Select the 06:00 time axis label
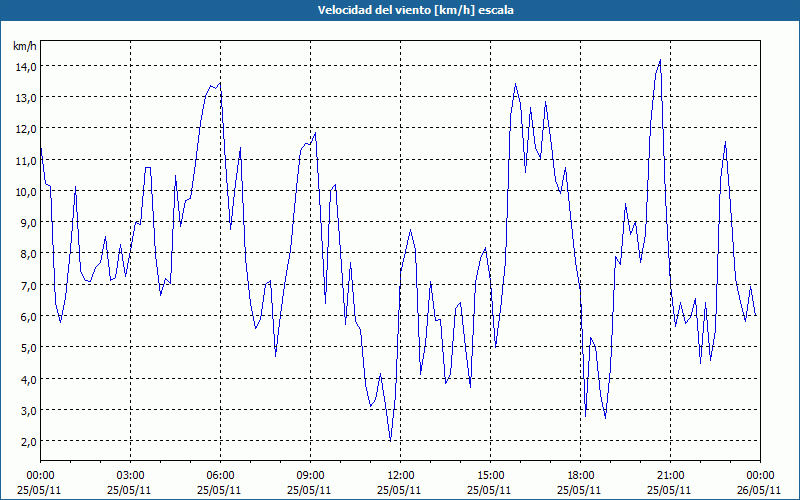Screen dimensions: 800x500 tap(220, 476)
